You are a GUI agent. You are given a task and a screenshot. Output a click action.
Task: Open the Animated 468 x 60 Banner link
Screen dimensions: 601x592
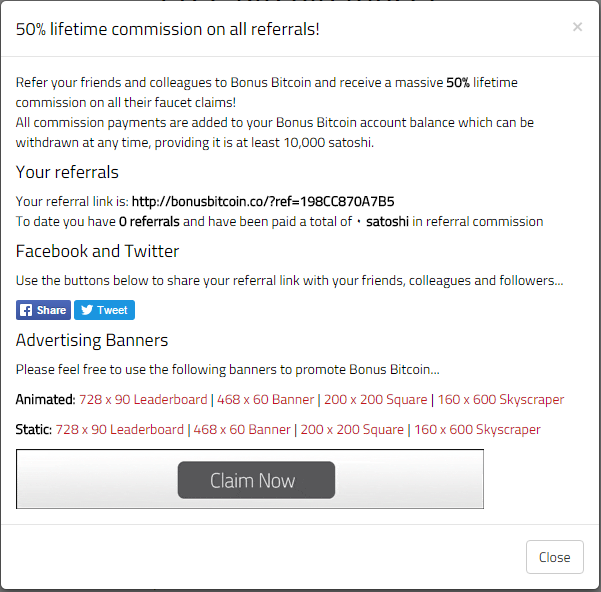266,400
